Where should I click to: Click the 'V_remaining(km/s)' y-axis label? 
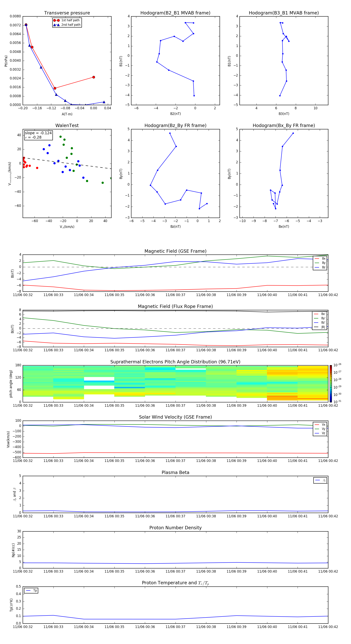[x=10, y=173]
